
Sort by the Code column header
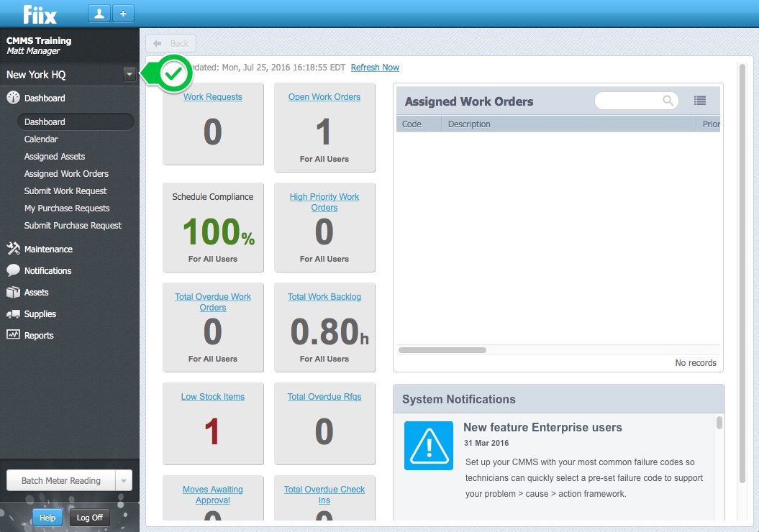coord(419,124)
